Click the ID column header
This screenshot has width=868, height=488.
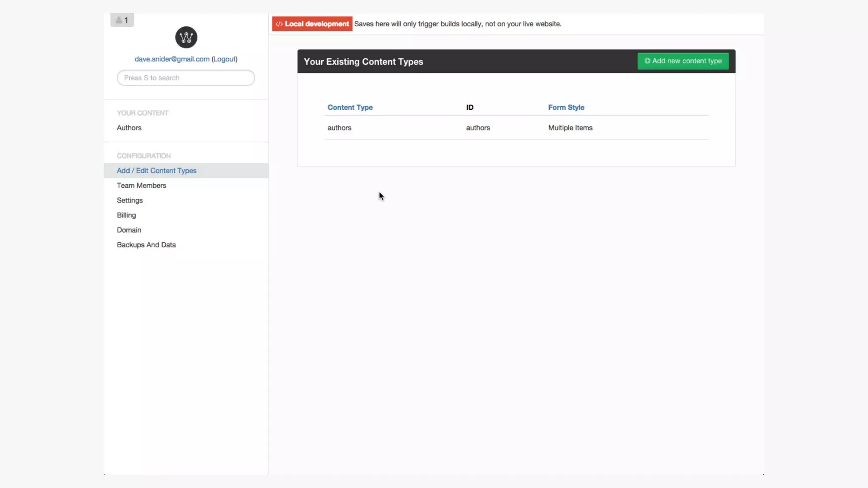click(470, 108)
